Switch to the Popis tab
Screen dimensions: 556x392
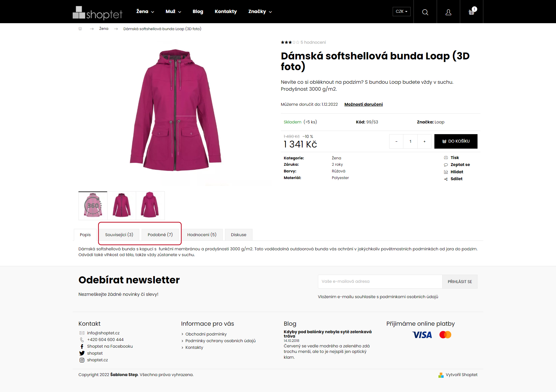[85, 235]
